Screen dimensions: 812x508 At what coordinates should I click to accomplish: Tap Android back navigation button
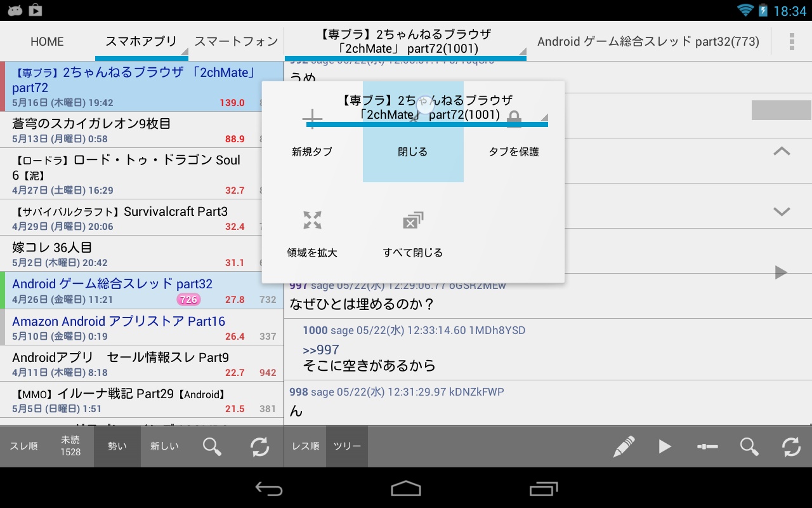268,488
